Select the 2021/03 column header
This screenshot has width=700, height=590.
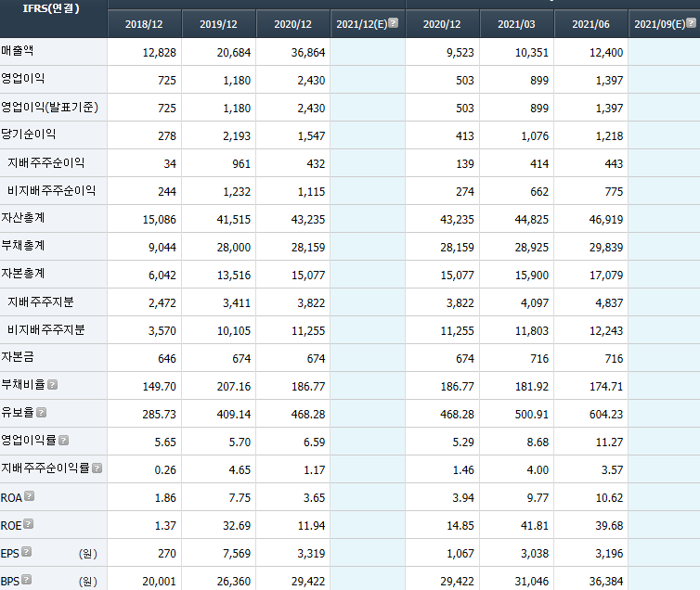coord(516,24)
